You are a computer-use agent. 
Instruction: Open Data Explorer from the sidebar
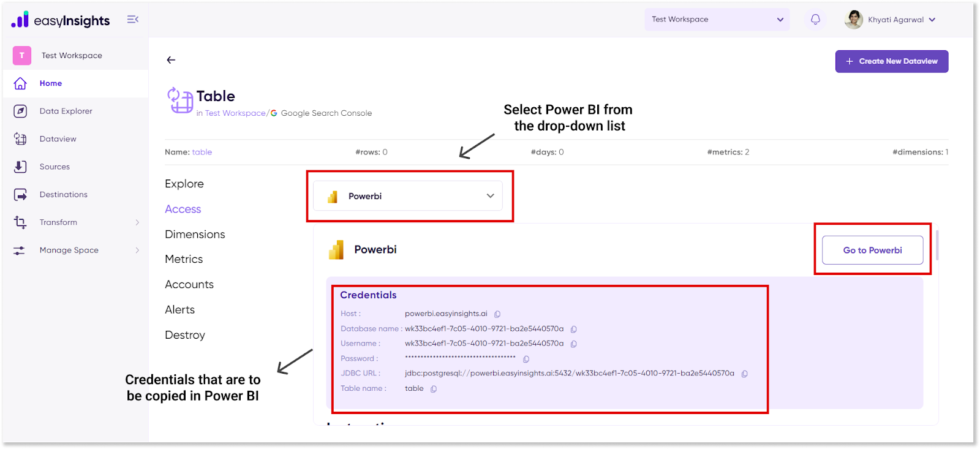66,111
